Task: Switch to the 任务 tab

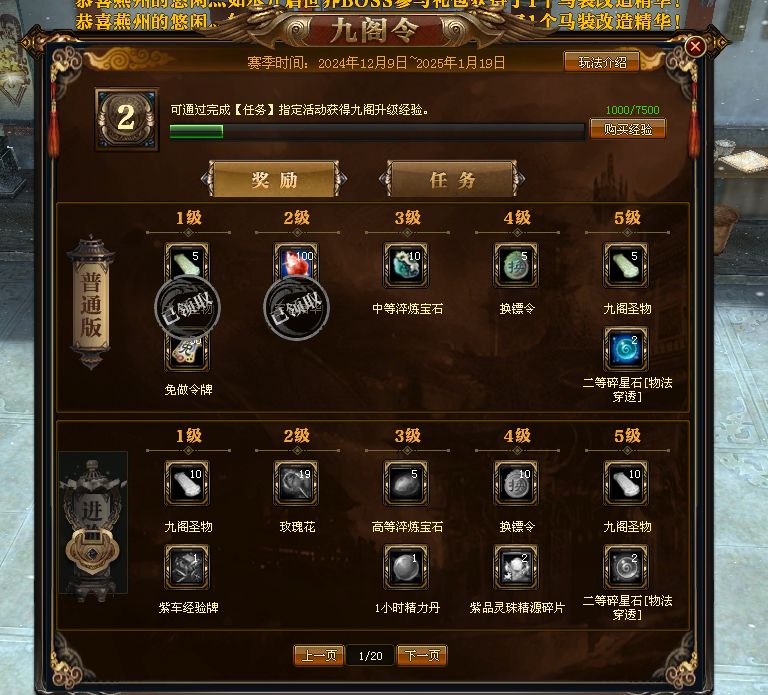Action: tap(452, 179)
